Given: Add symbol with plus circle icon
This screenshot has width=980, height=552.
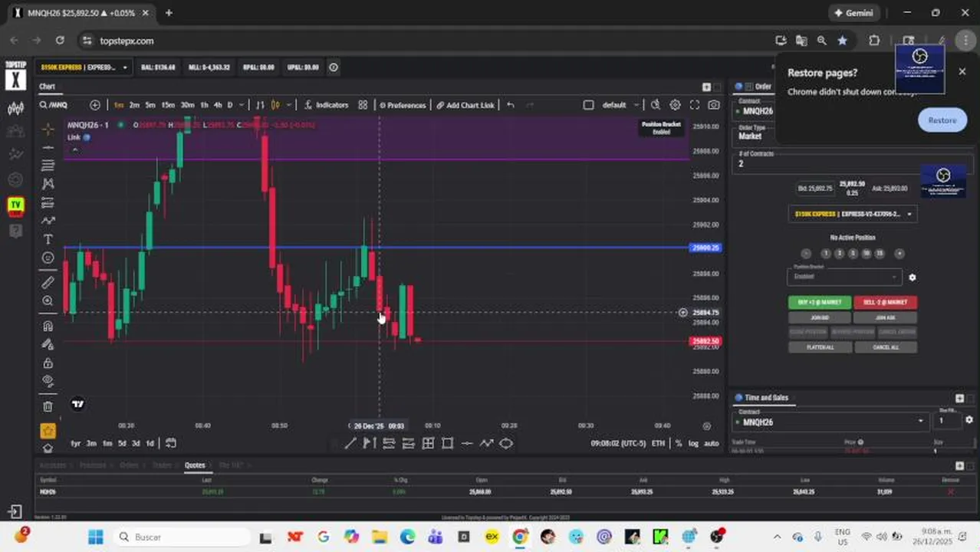Looking at the screenshot, I should point(95,105).
